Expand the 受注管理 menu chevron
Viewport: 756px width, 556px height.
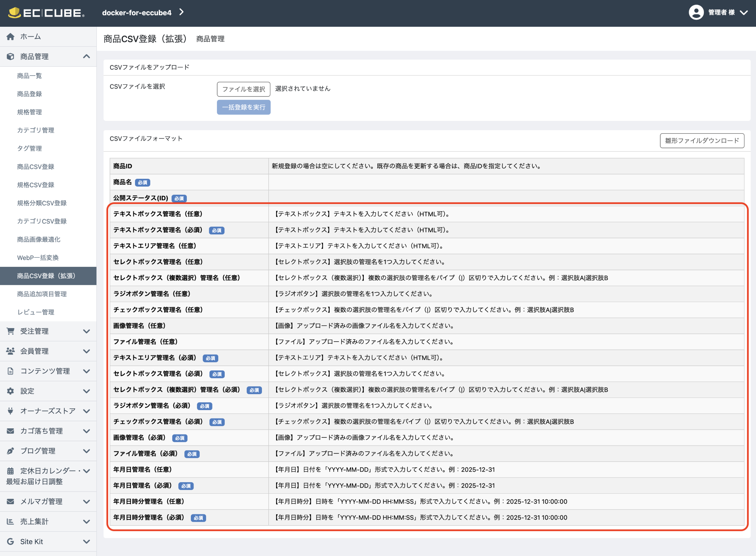87,331
